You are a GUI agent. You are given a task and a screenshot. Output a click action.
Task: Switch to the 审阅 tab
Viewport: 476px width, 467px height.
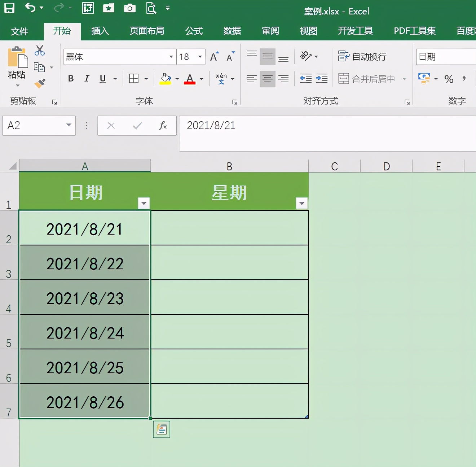tap(270, 31)
